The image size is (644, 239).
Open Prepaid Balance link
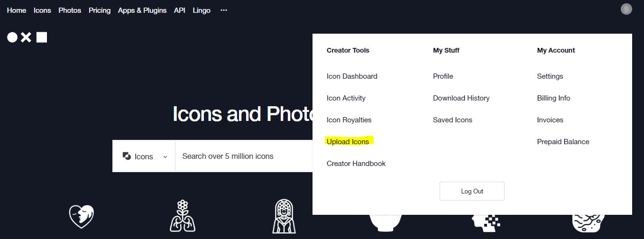[x=563, y=142]
